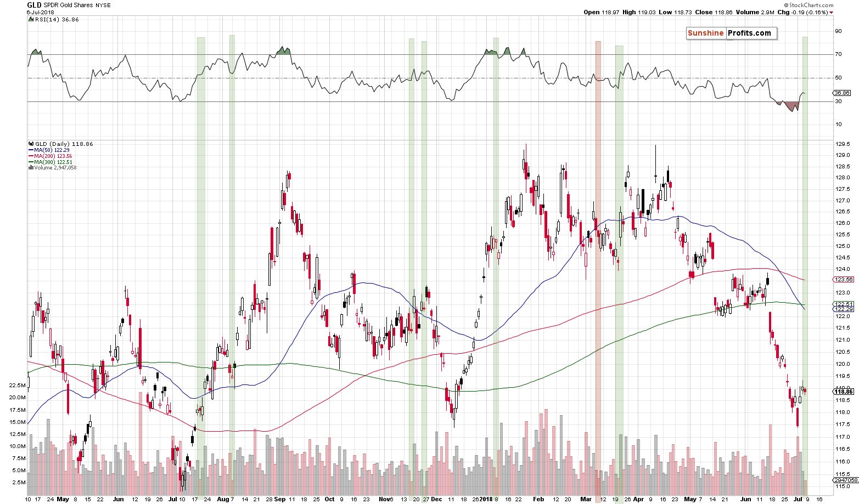Viewport: 859px width, 504px height.
Task: Click the 'SPDR Gold Shares NYSE' title text
Action: click(77, 5)
